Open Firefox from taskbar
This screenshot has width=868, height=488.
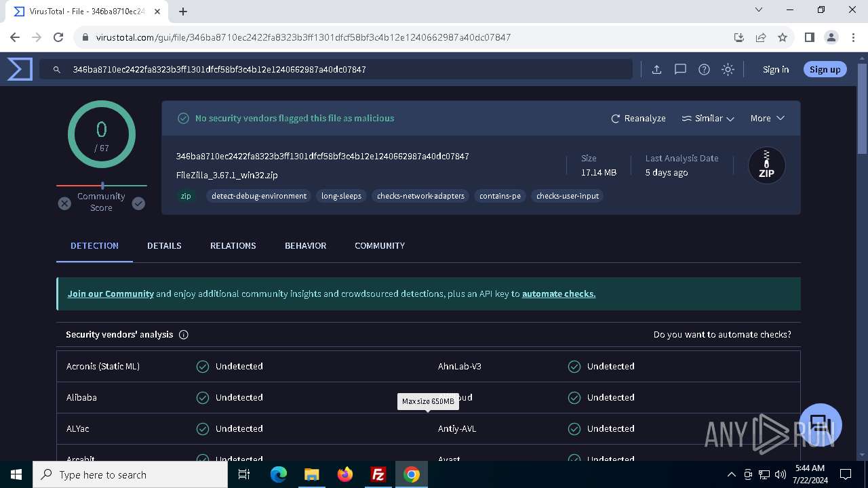coord(345,474)
